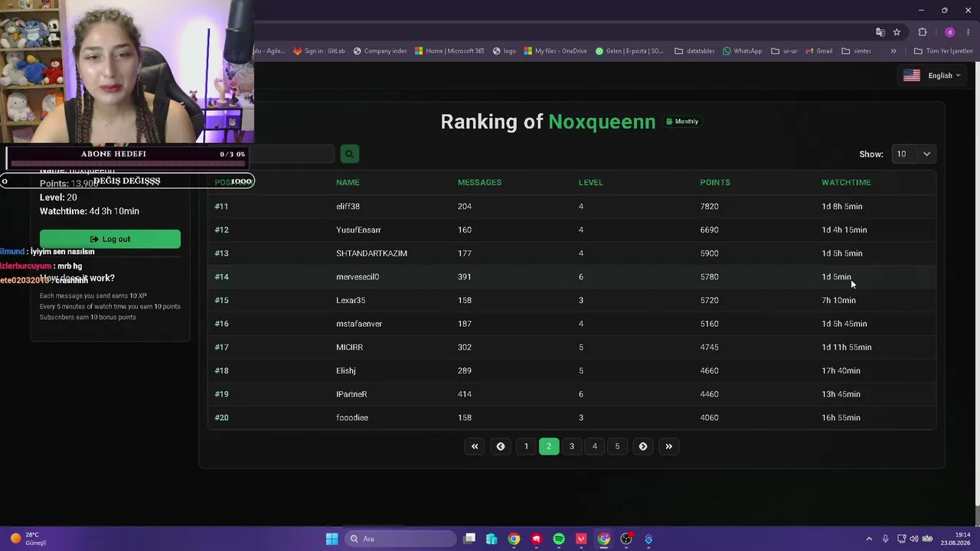The height and width of the screenshot is (551, 980).
Task: Click the user name mervesecil0
Action: 358,277
